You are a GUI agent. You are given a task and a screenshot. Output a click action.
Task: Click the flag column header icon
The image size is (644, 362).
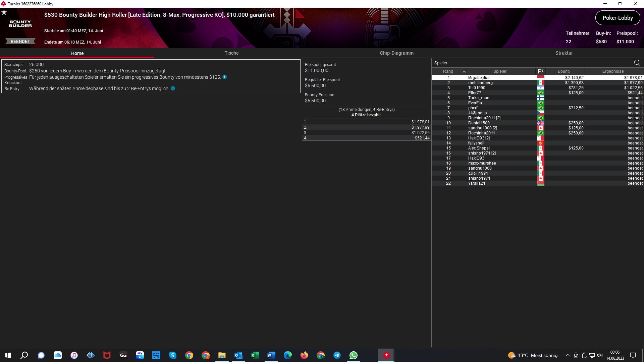[x=540, y=71]
